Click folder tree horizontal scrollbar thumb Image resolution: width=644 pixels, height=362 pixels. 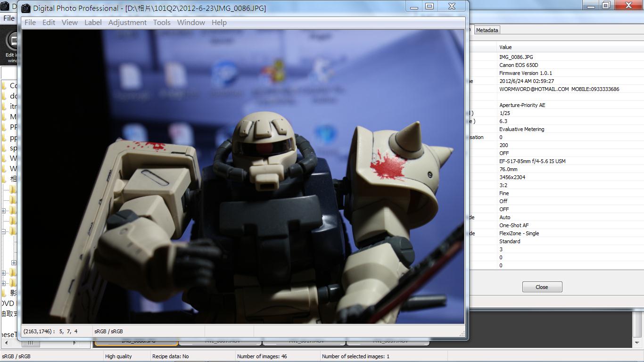(x=31, y=343)
